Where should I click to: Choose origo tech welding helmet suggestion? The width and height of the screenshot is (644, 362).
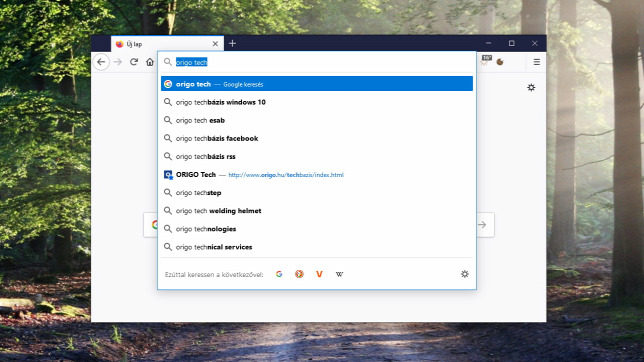[x=317, y=211]
